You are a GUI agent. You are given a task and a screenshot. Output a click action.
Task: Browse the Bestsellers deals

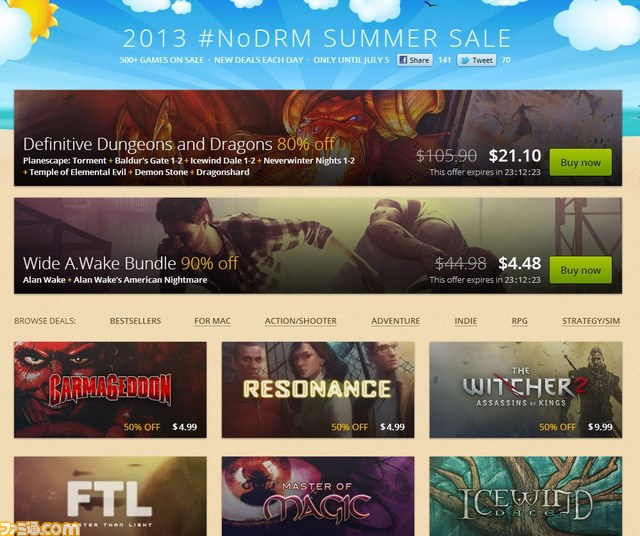(135, 321)
